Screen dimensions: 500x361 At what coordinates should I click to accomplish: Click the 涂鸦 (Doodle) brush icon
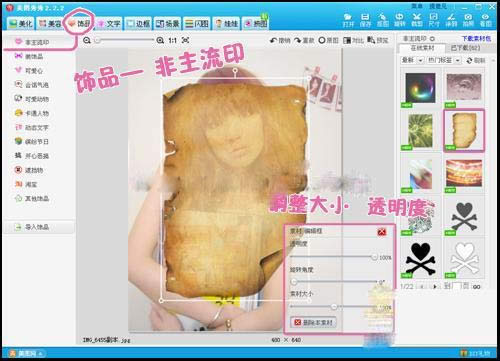click(x=451, y=20)
